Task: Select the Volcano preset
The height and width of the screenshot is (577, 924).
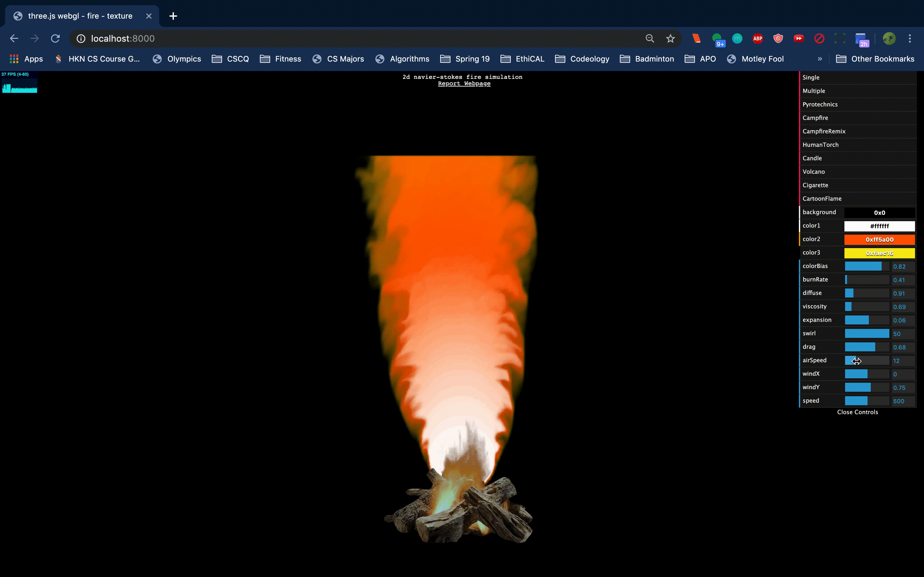Action: point(813,172)
